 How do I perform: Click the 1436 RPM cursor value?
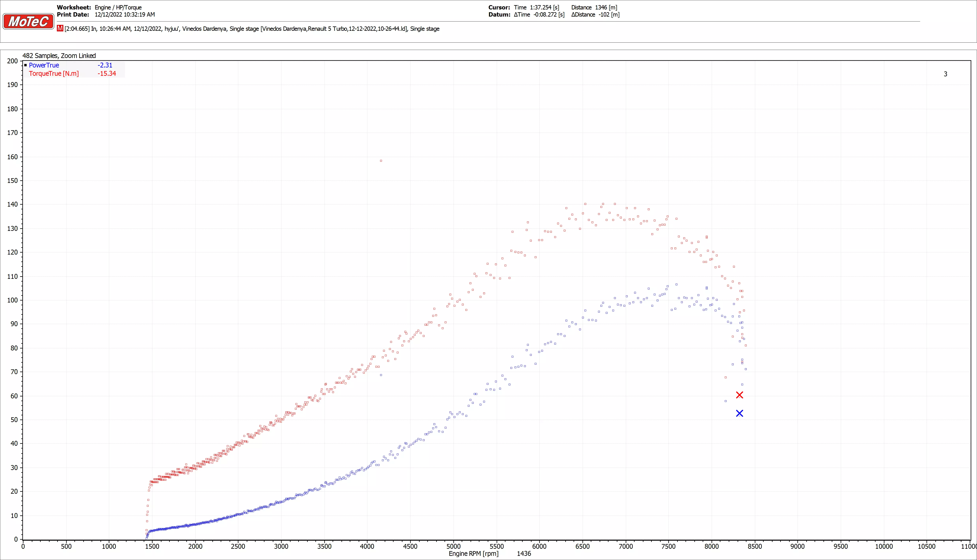(524, 553)
